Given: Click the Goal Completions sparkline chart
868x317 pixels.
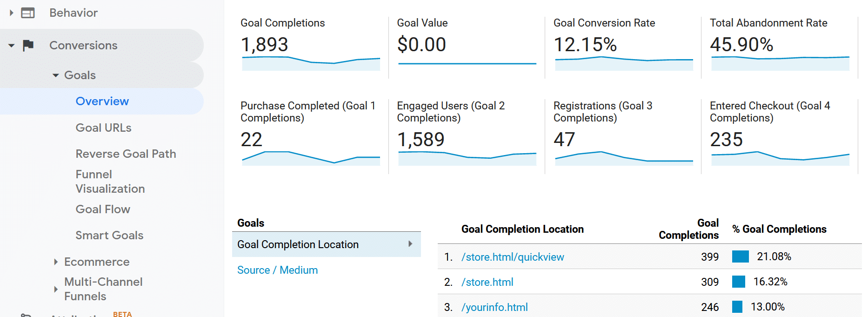Looking at the screenshot, I should [311, 63].
